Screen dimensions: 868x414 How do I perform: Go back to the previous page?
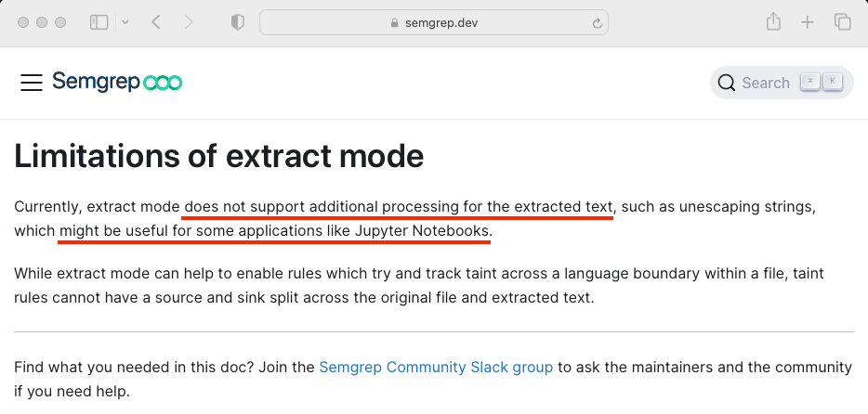155,22
